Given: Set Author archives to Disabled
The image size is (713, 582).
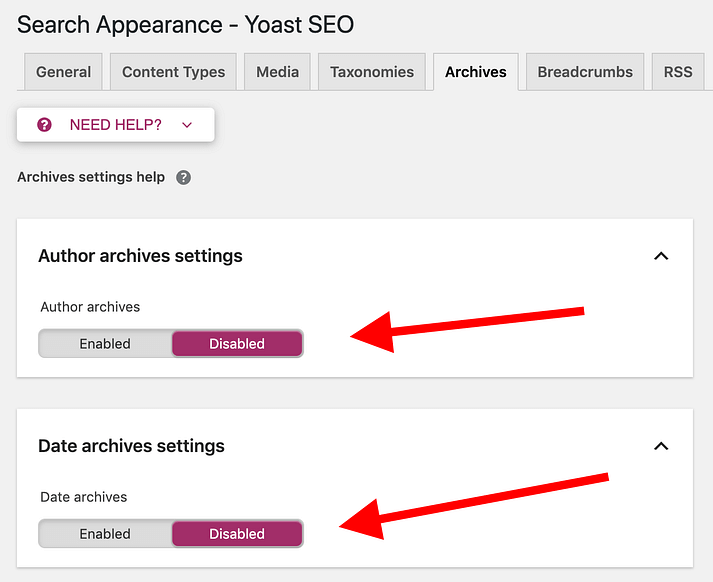Looking at the screenshot, I should pyautogui.click(x=237, y=344).
